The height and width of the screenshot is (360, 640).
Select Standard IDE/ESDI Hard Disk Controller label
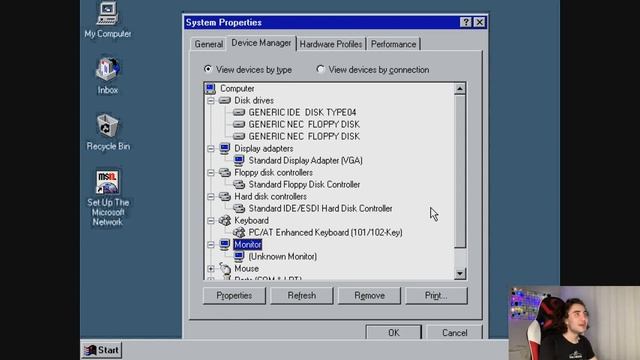pyautogui.click(x=320, y=209)
